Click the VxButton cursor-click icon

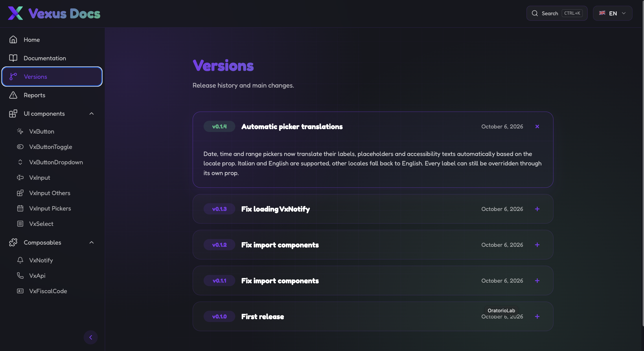(20, 131)
